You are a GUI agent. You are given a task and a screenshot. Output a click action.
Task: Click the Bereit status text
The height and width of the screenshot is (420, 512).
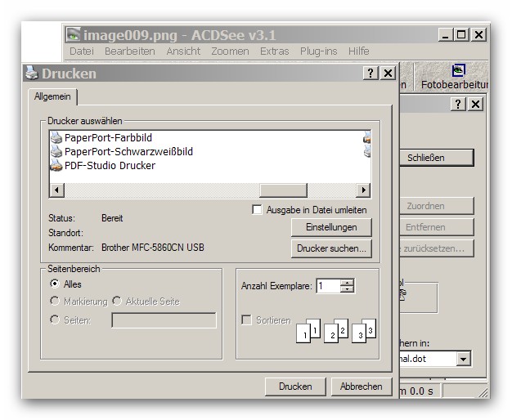(112, 218)
